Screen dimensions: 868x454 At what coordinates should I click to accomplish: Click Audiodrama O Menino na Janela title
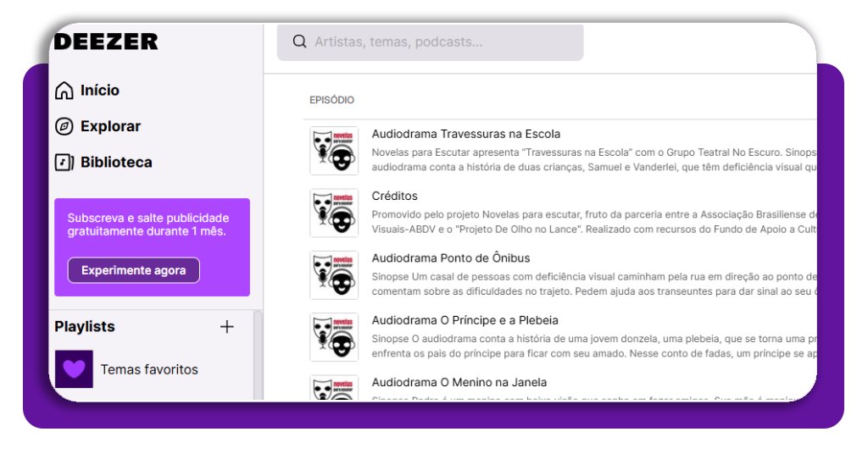[459, 382]
